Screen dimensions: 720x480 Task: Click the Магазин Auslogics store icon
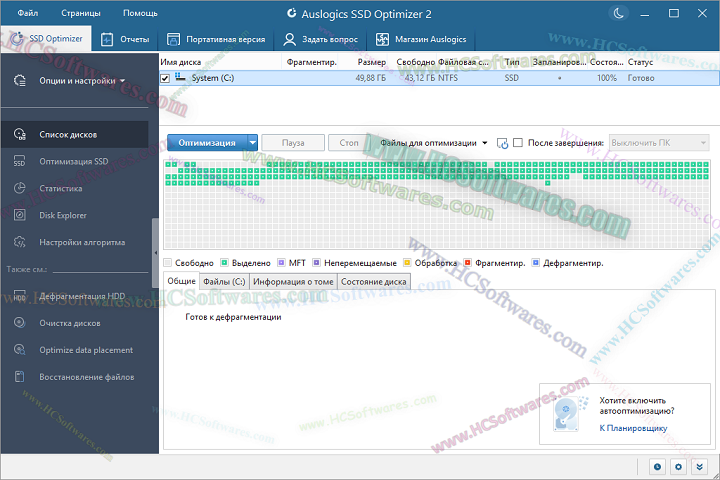382,40
